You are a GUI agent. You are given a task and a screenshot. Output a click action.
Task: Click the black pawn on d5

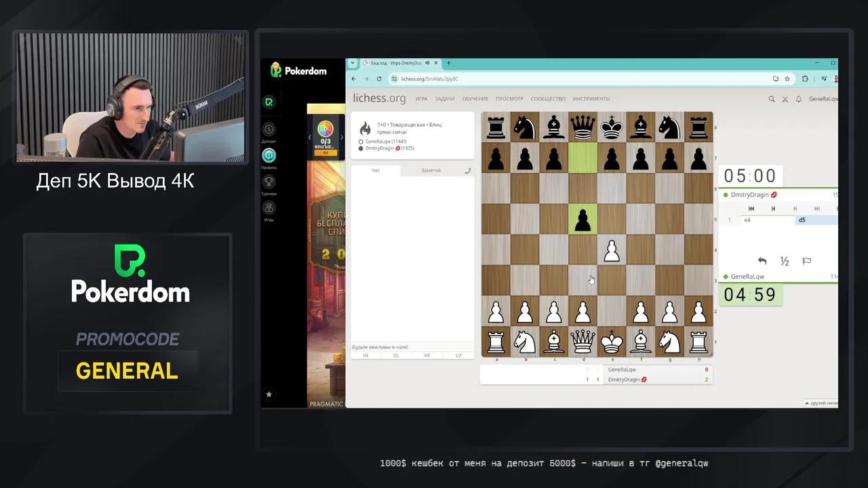583,219
